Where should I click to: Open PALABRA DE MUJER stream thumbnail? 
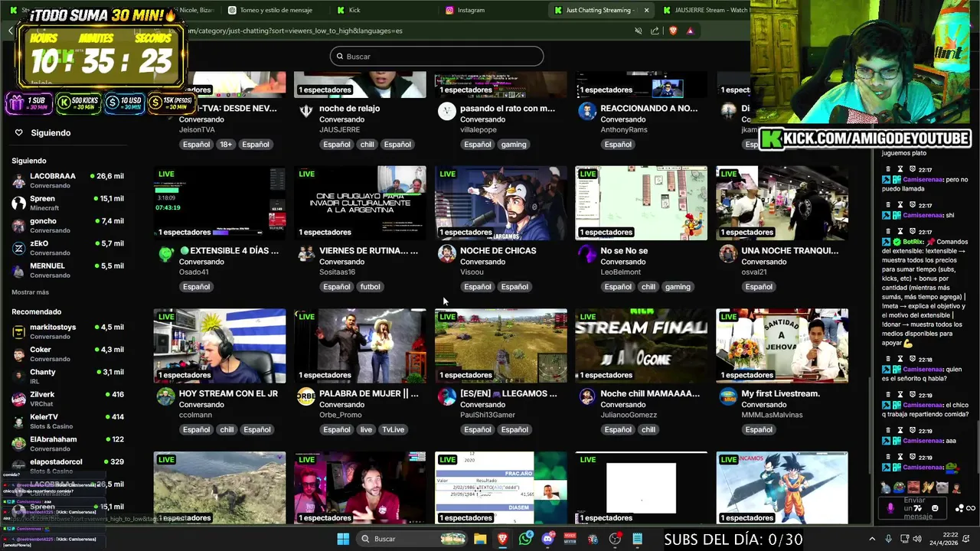pos(360,346)
